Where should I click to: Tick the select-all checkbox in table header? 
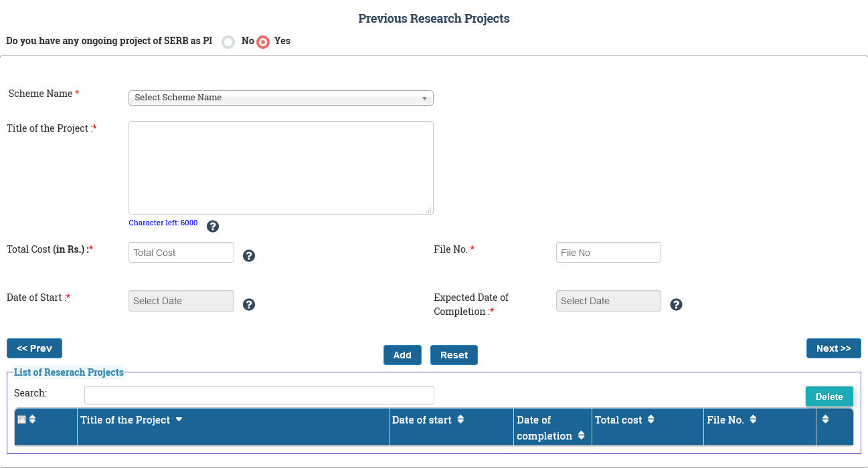[22, 419]
